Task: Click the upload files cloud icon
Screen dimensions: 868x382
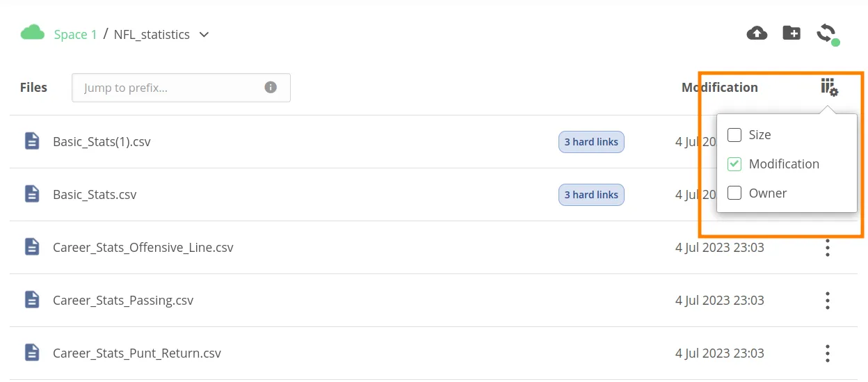Action: tap(757, 33)
